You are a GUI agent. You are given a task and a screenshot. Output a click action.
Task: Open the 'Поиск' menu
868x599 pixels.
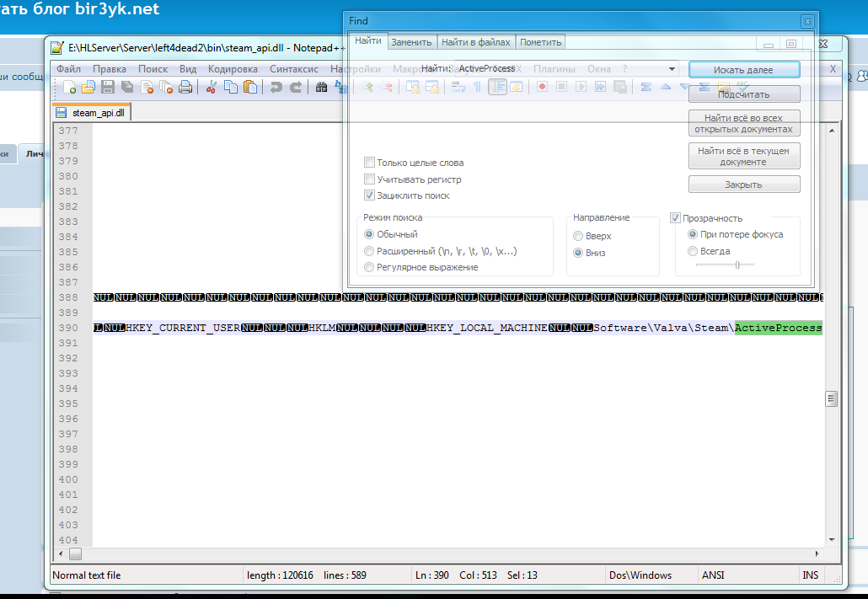[153, 68]
